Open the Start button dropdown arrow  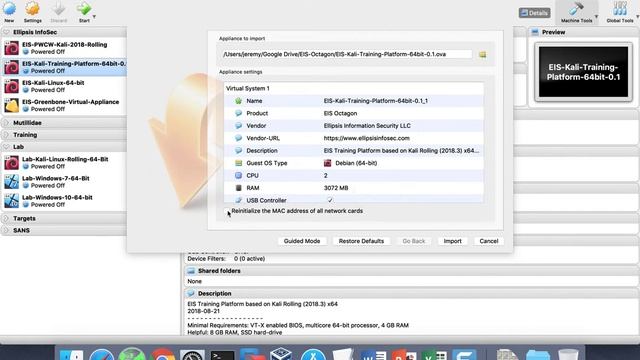tap(94, 17)
